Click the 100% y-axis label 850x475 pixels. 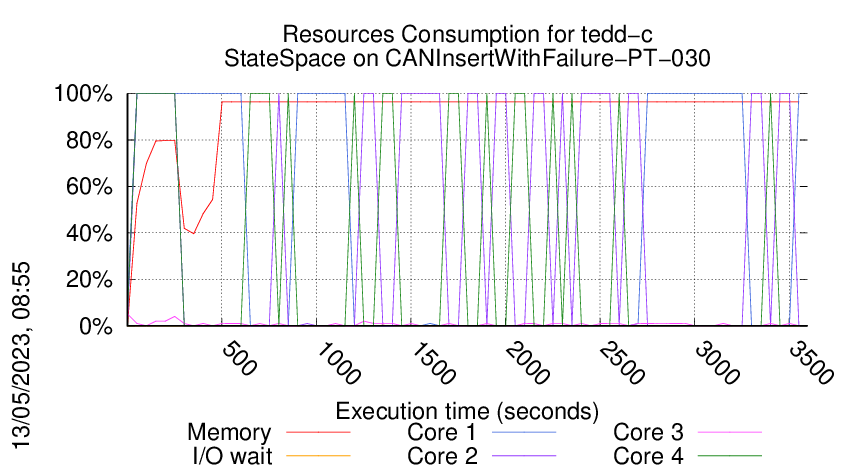83,94
